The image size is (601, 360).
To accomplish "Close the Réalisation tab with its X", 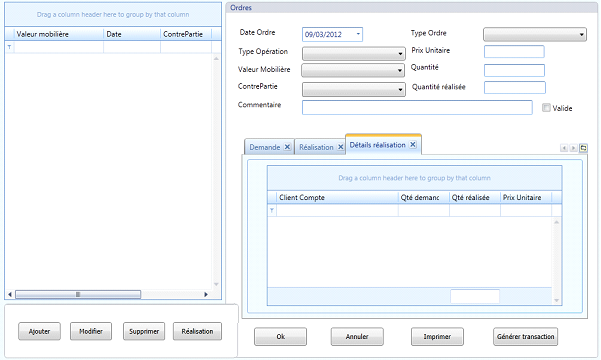I will click(x=340, y=147).
